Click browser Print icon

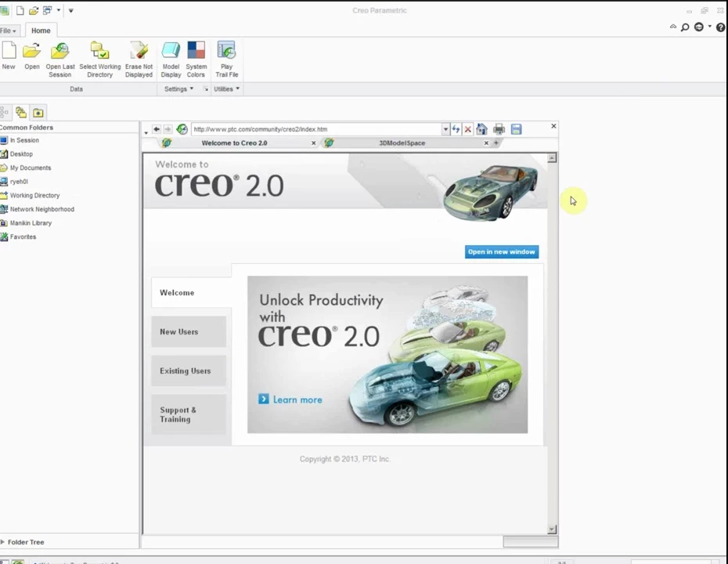pyautogui.click(x=499, y=129)
